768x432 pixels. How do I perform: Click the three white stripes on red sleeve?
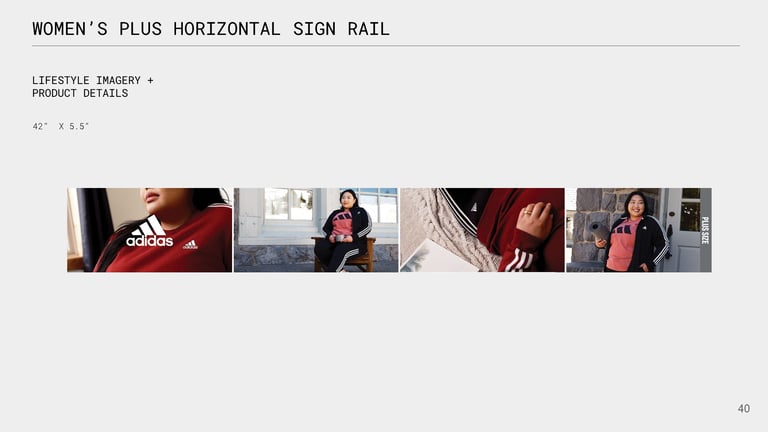(519, 260)
